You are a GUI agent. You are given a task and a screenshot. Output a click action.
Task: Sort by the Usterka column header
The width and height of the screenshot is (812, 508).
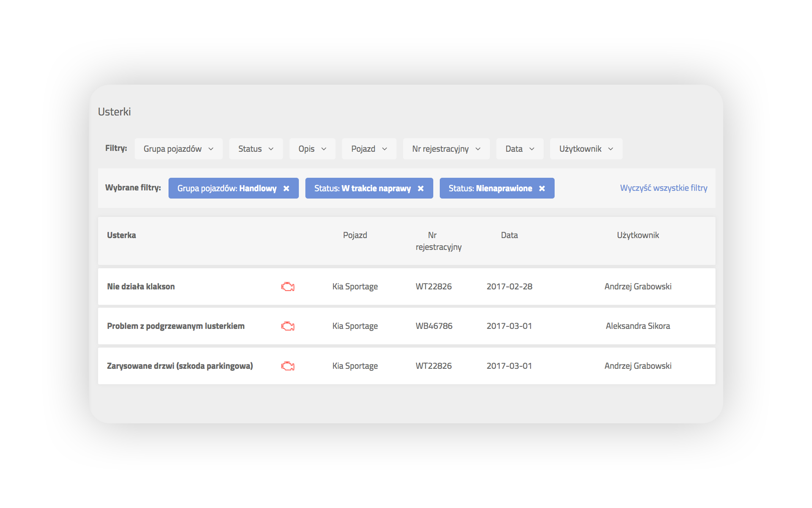click(x=121, y=235)
